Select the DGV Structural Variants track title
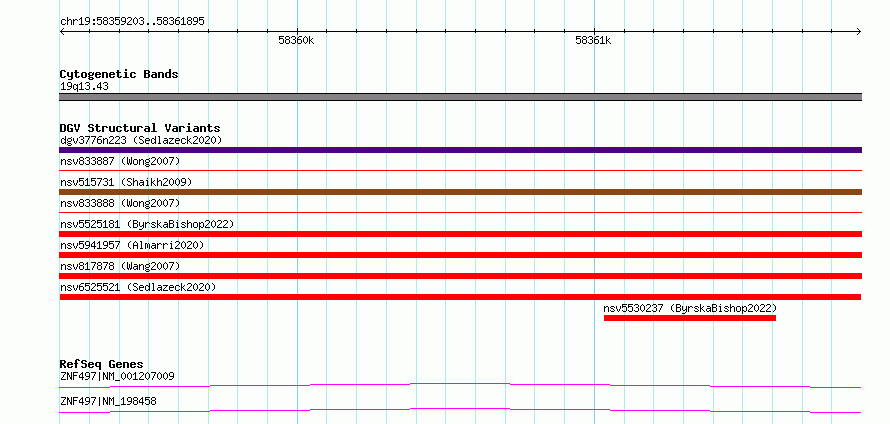The image size is (890, 424). pyautogui.click(x=140, y=128)
